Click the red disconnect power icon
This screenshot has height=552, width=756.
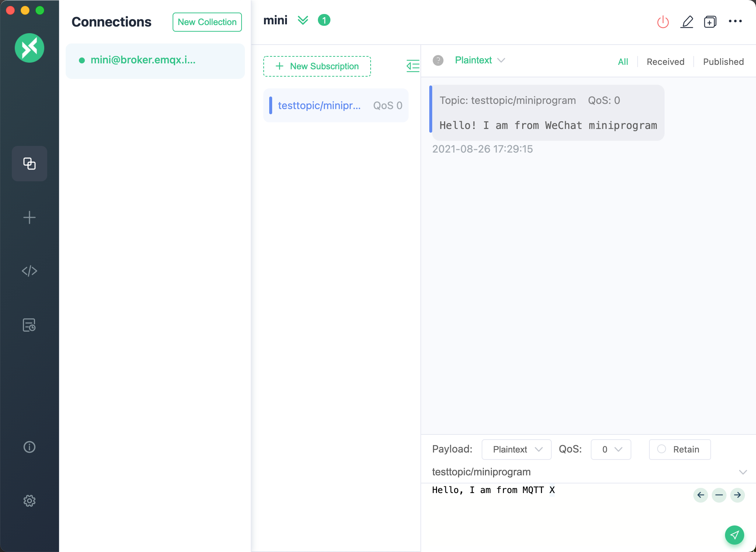[663, 22]
